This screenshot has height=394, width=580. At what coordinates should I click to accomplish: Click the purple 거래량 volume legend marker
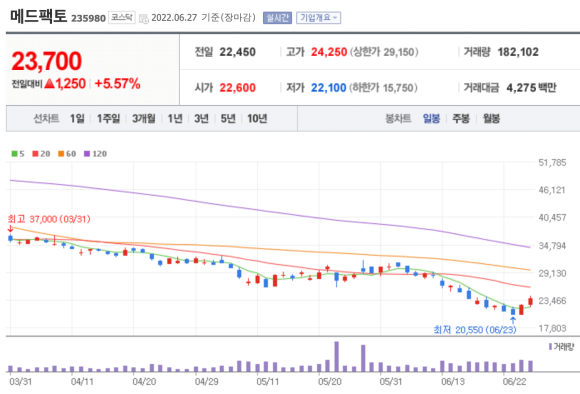pos(550,347)
